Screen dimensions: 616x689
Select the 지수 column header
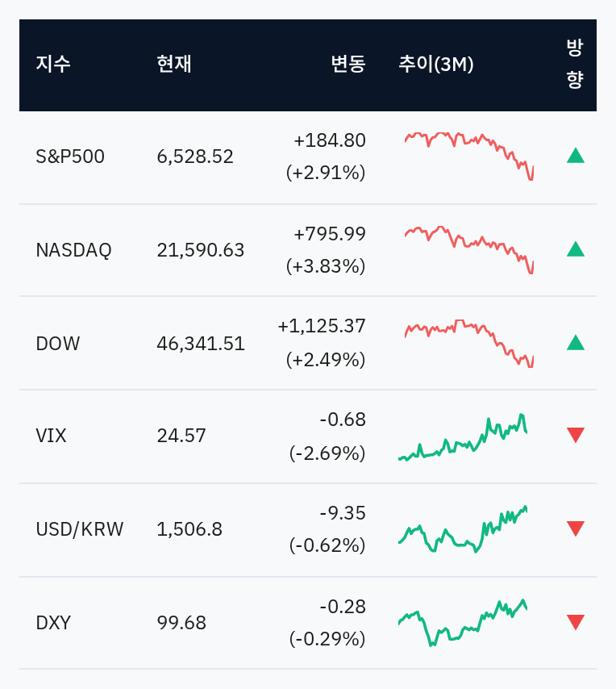(x=53, y=65)
